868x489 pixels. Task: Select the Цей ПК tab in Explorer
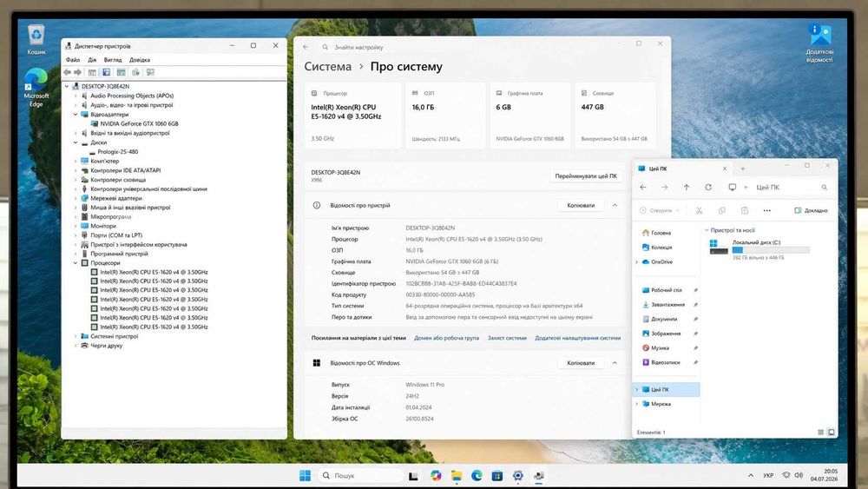point(682,169)
